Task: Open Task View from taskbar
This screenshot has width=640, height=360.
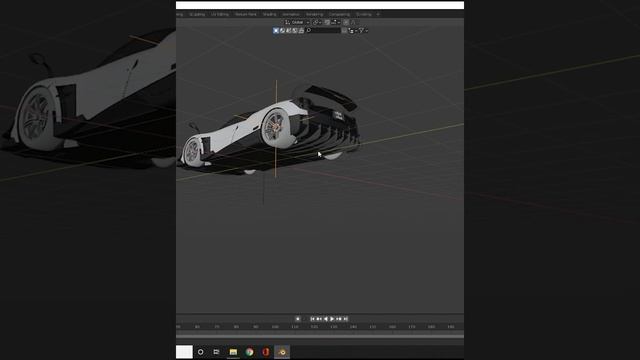Action: pyautogui.click(x=216, y=352)
